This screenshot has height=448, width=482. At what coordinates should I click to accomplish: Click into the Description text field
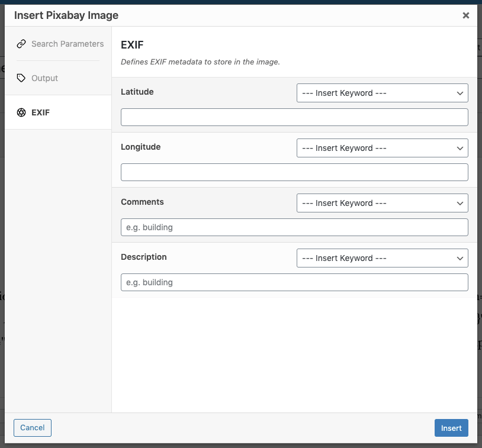pos(294,282)
